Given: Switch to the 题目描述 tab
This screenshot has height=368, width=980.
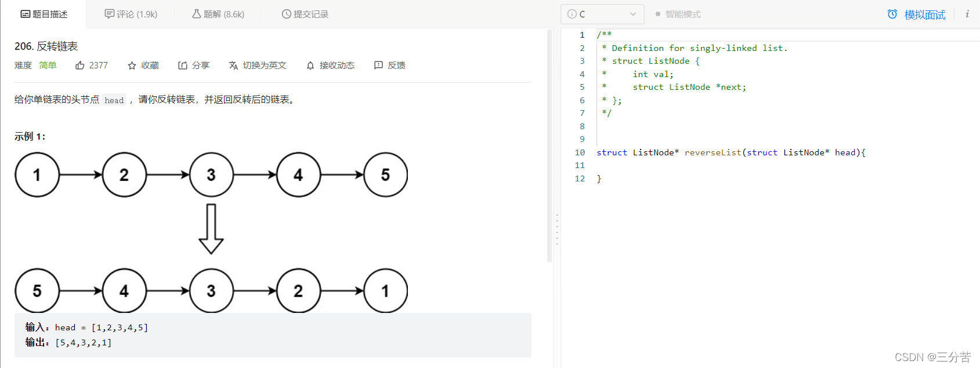Looking at the screenshot, I should click(x=44, y=14).
